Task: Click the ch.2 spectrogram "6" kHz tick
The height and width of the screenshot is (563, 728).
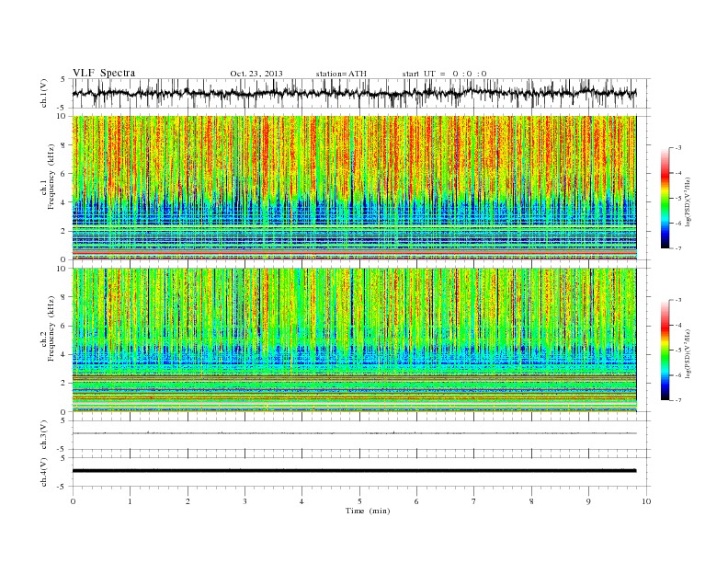Action: tap(64, 326)
